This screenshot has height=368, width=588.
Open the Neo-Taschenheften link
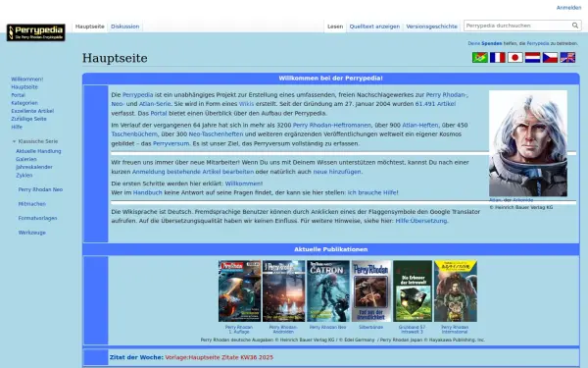[x=216, y=134]
